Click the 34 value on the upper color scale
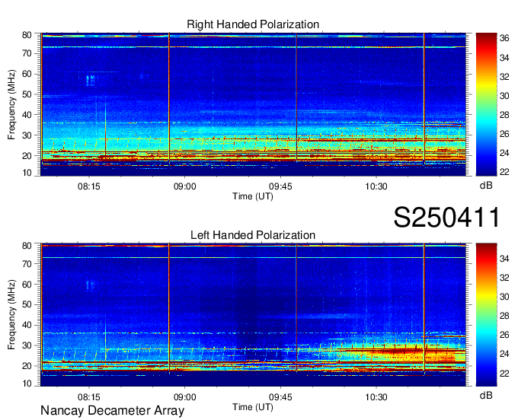 click(x=504, y=58)
